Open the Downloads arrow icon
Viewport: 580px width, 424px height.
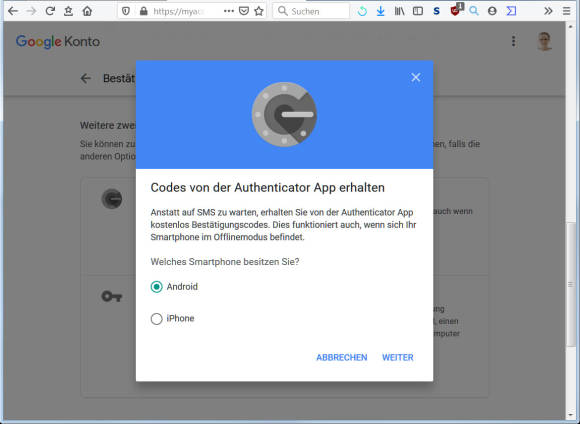[380, 11]
